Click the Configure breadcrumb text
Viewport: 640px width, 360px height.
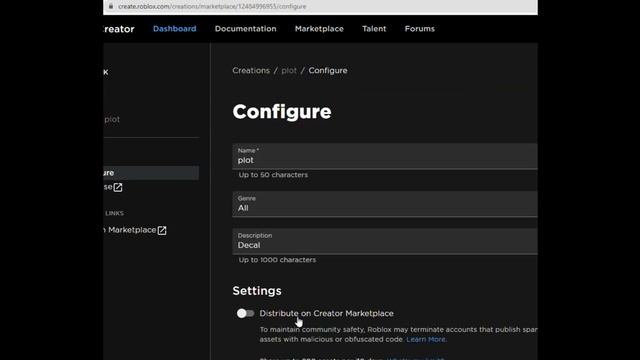click(328, 71)
